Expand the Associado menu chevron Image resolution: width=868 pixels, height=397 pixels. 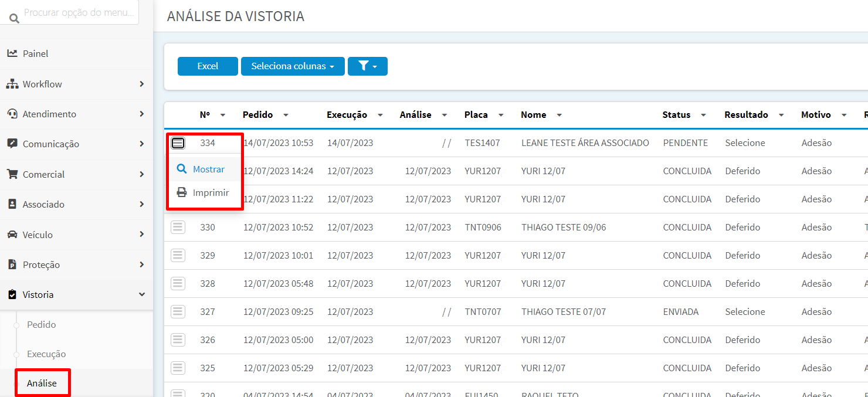tap(142, 204)
